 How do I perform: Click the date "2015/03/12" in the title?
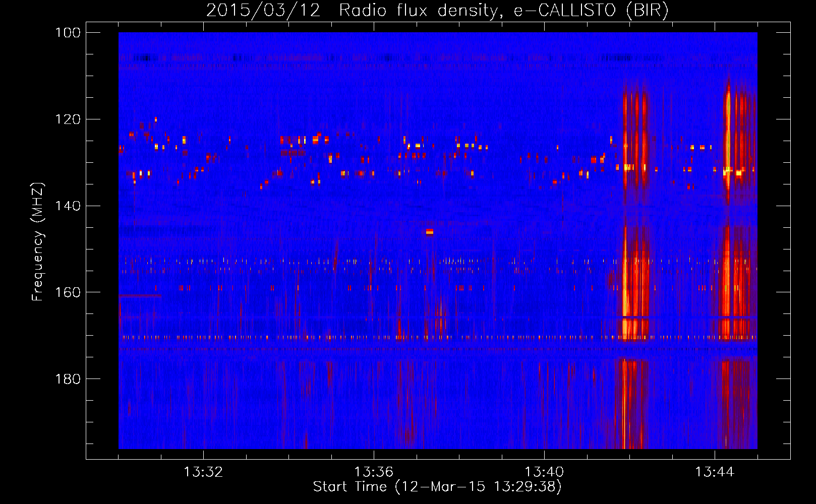[x=263, y=10]
